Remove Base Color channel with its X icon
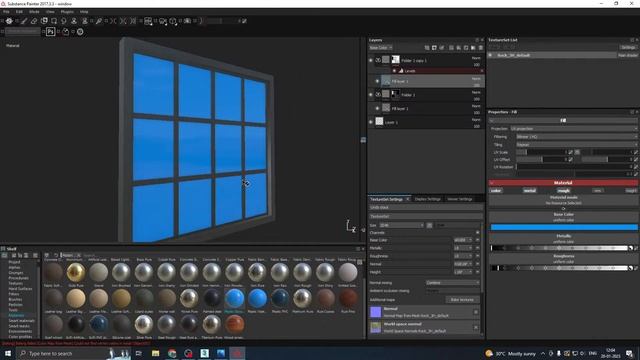This screenshot has width=640, height=360. pos(478,240)
